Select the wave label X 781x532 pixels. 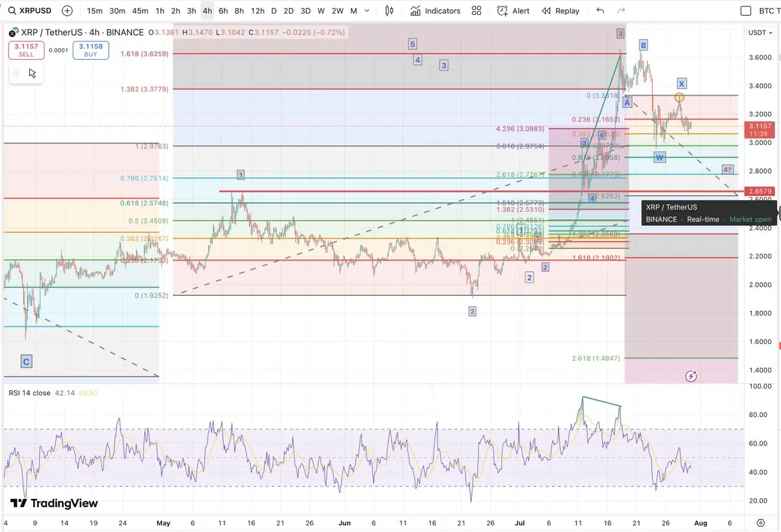pos(681,83)
